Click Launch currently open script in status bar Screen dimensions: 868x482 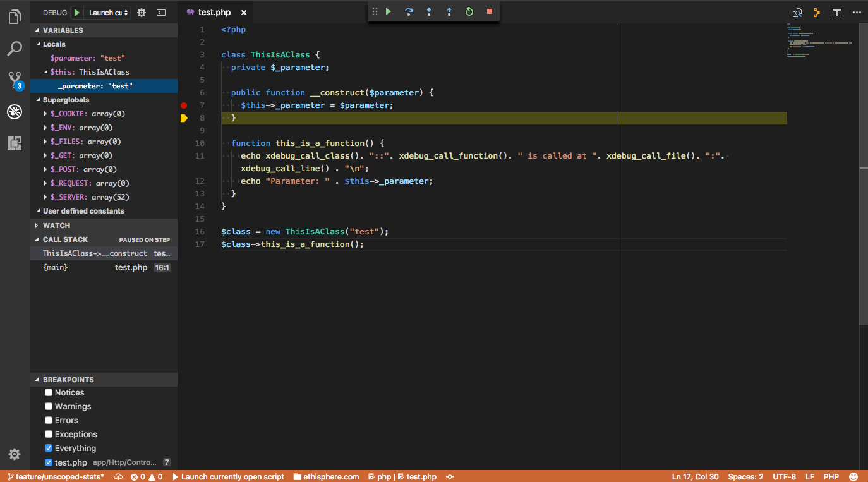(228, 477)
